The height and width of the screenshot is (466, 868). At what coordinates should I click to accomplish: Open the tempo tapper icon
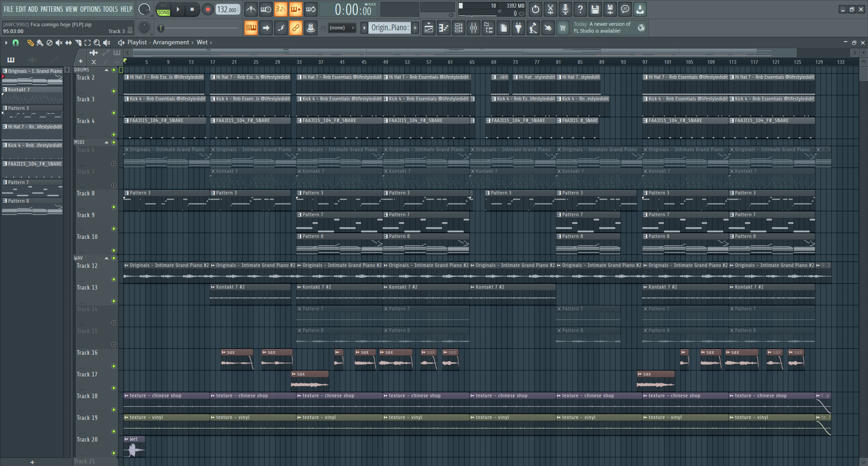(x=533, y=28)
